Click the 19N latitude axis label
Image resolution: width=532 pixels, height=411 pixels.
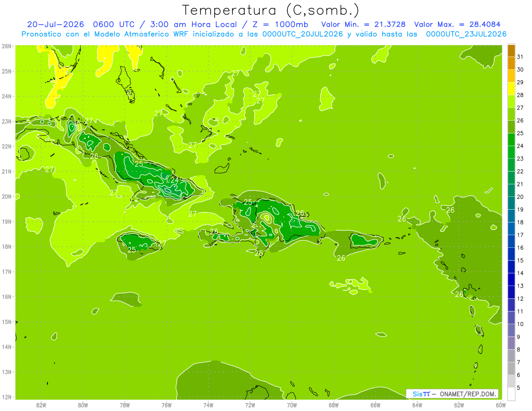click(x=7, y=222)
